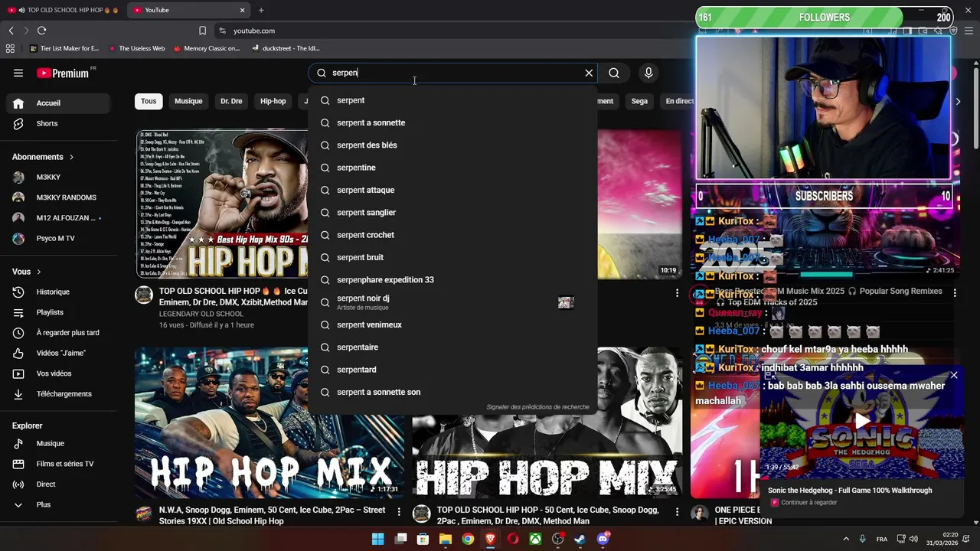Open the Psyco M TV channel

(60, 238)
